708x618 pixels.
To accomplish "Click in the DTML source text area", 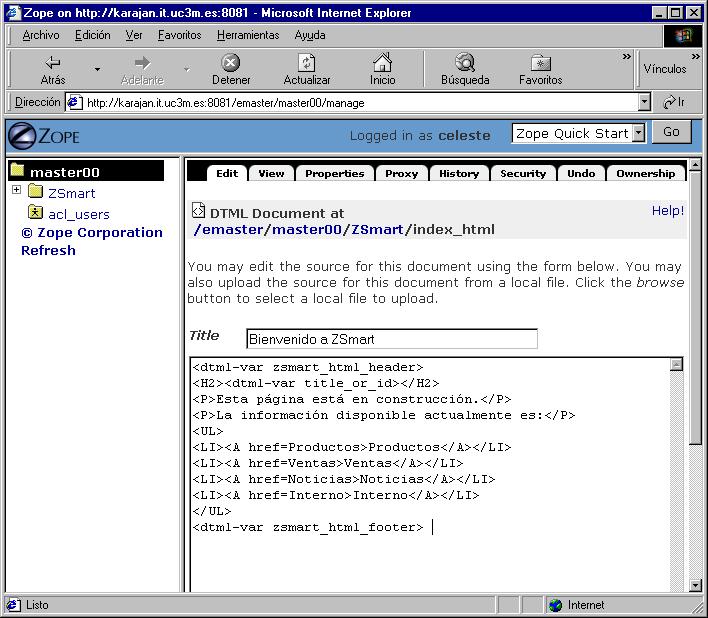I will point(430,474).
